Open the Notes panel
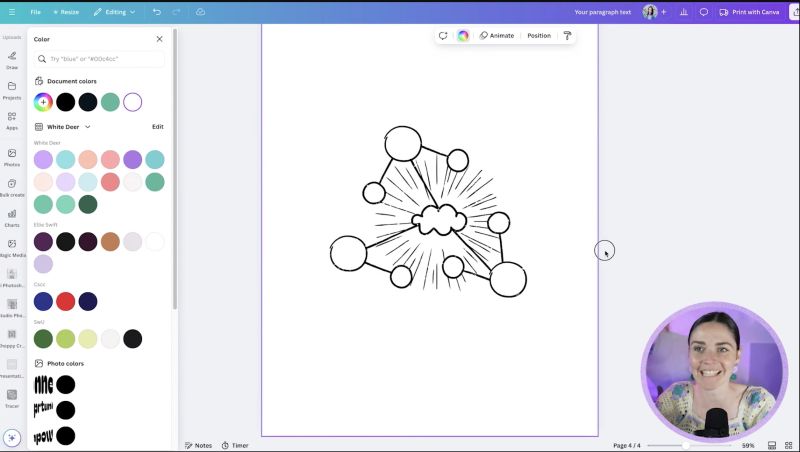Screen dimensions: 800x452 198,445
